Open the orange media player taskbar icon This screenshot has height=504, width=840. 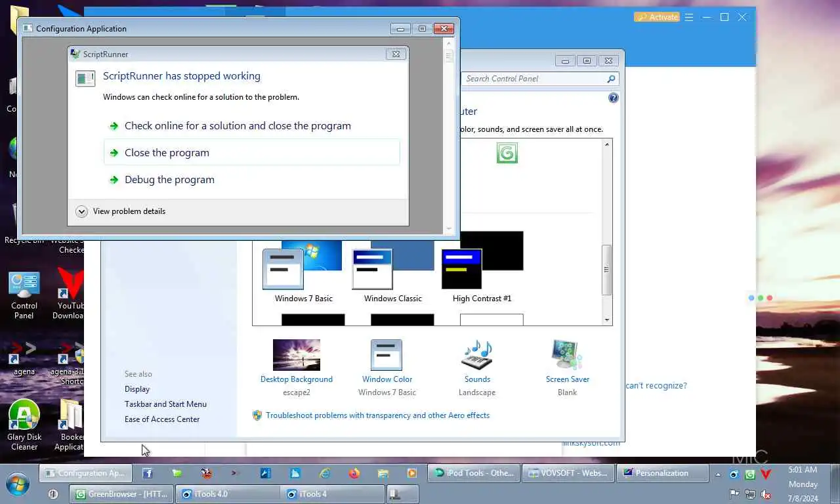pos(412,473)
